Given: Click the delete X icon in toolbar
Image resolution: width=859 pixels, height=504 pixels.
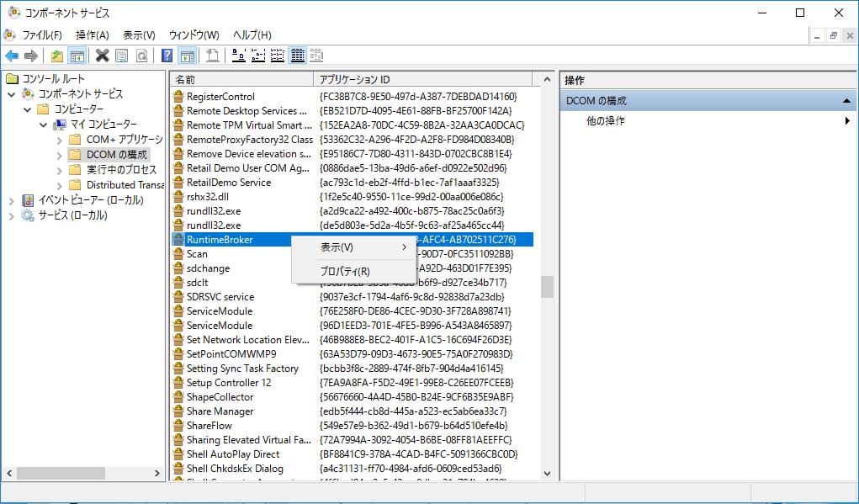Looking at the screenshot, I should tap(102, 56).
